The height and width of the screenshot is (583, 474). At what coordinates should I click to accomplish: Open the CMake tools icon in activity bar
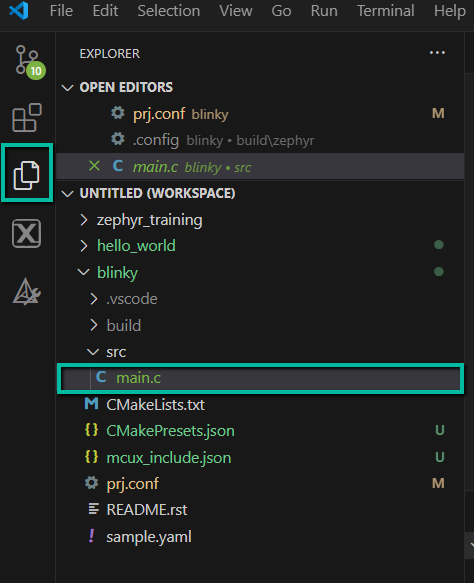pos(26,292)
